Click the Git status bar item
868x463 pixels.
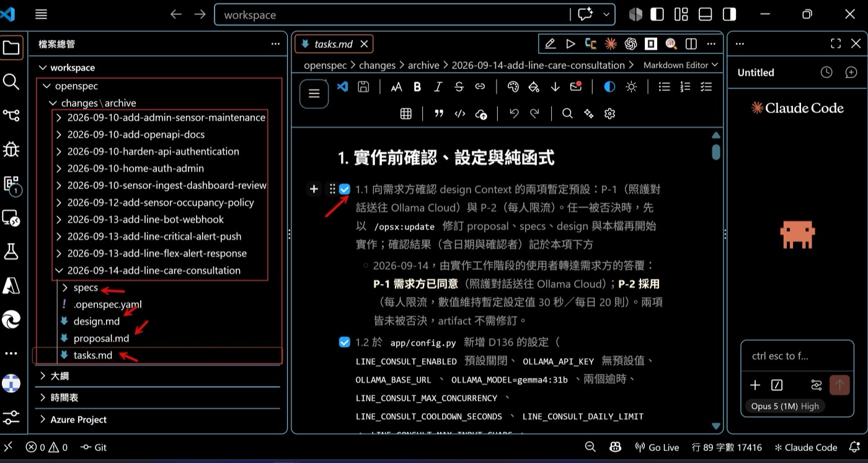(x=94, y=448)
